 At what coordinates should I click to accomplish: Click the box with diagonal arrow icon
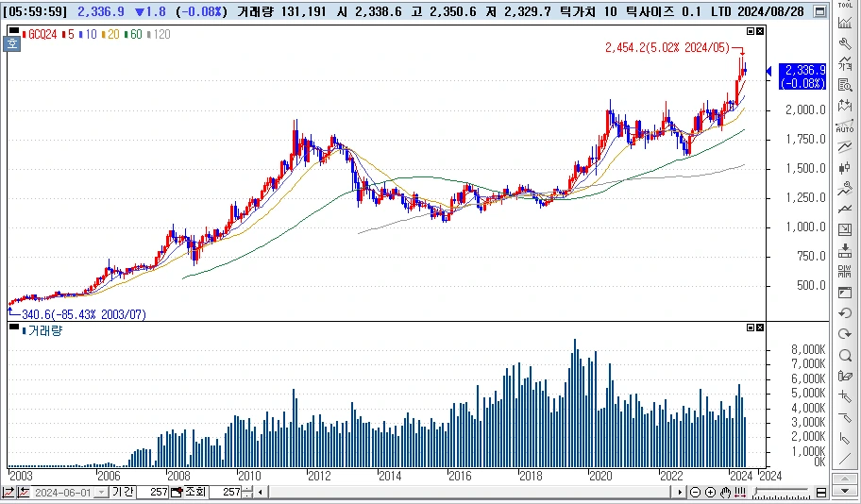click(845, 230)
